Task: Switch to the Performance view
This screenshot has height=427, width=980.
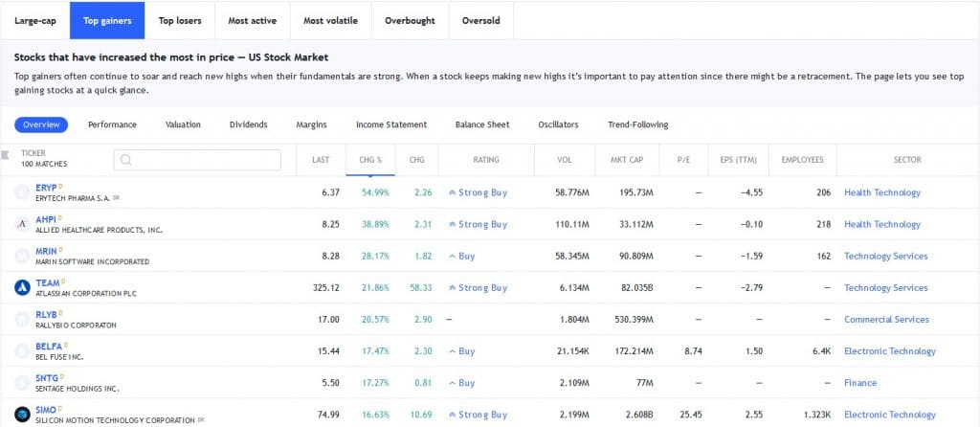Action: pyautogui.click(x=113, y=124)
